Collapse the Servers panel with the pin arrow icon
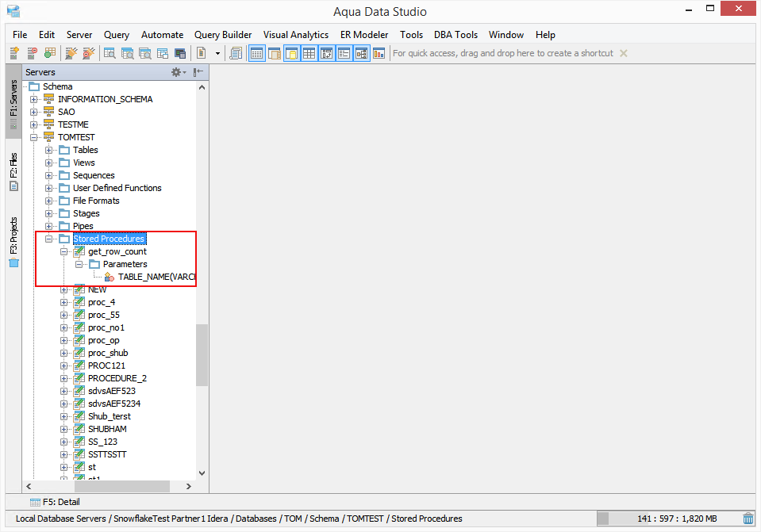This screenshot has width=761, height=532. click(x=198, y=72)
